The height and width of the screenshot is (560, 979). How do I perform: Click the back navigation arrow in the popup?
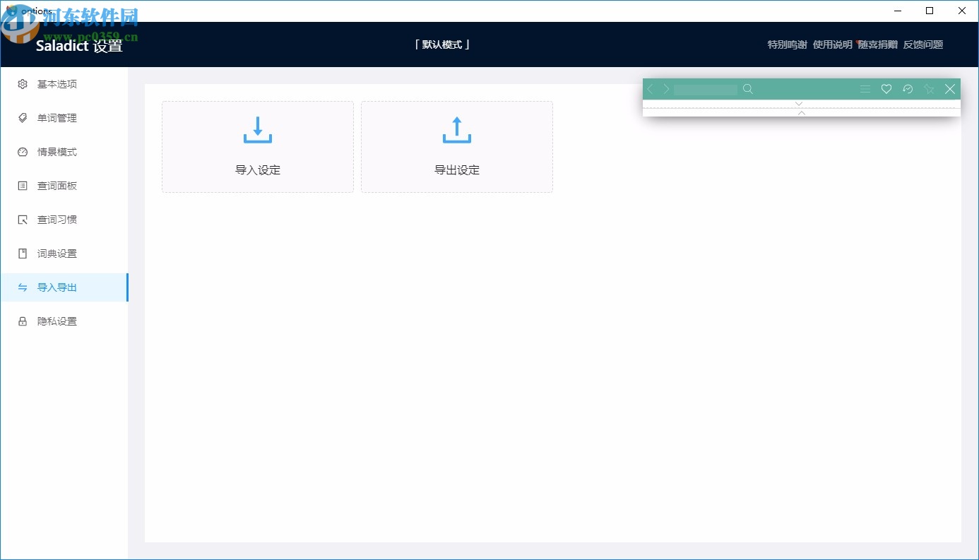(x=650, y=89)
